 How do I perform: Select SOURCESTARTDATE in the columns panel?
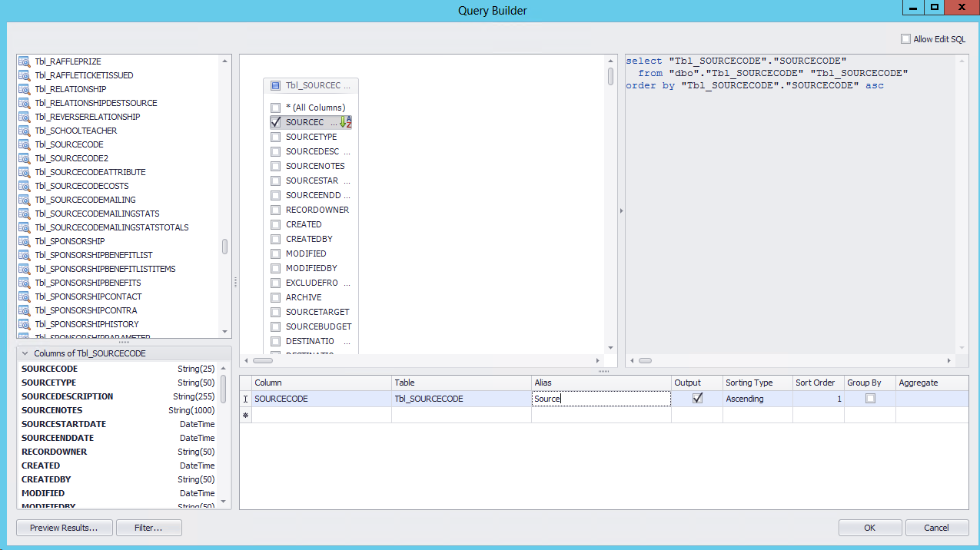click(x=118, y=424)
